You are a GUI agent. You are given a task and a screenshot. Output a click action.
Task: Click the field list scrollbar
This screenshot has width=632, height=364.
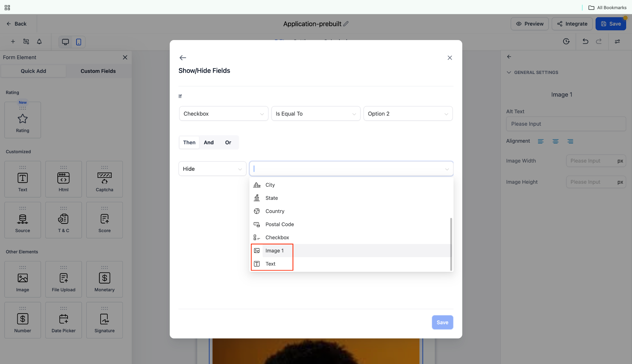point(451,244)
